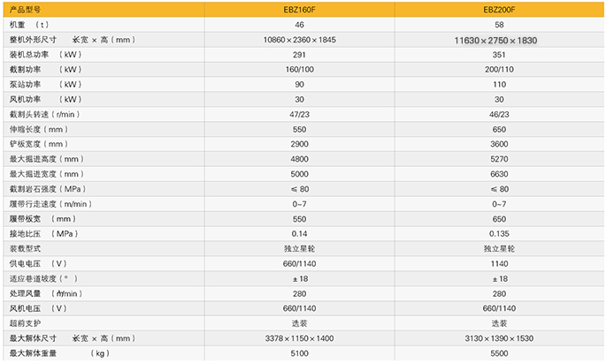Select the 截割头转速 value 47/23
The image size is (606, 364).
(299, 115)
